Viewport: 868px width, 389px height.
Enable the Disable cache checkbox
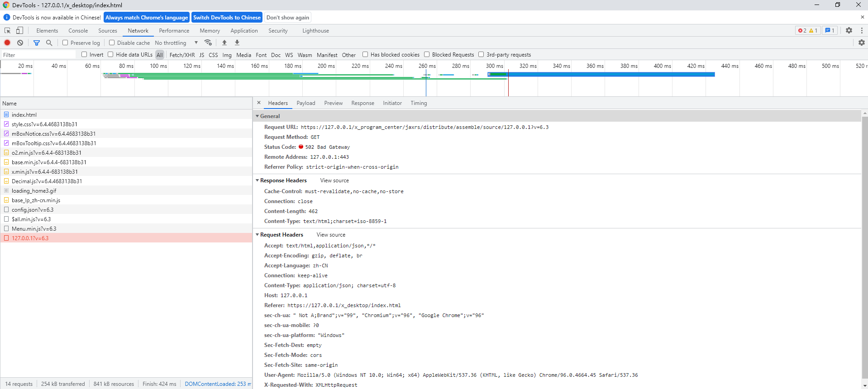(112, 43)
